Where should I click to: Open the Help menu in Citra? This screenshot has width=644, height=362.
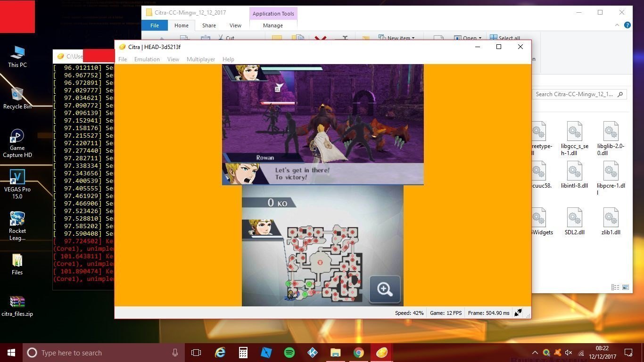(x=228, y=59)
